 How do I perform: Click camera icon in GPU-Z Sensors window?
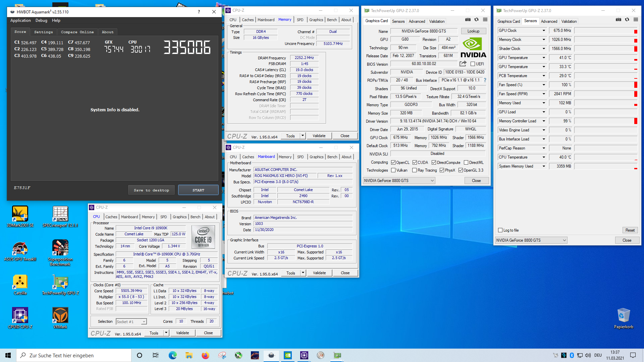coord(619,20)
